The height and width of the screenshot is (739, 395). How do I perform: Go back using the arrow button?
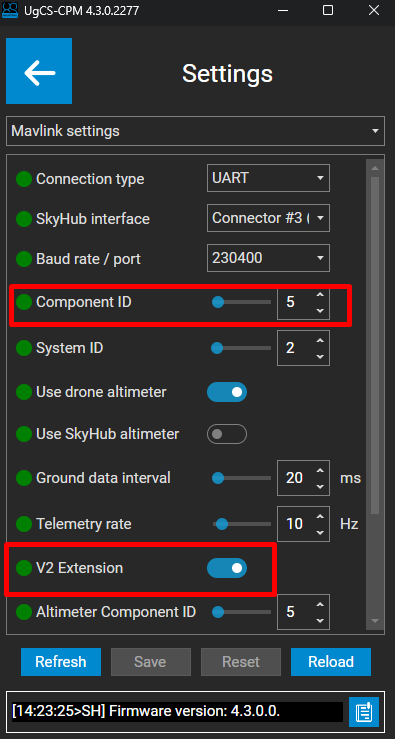pyautogui.click(x=39, y=71)
